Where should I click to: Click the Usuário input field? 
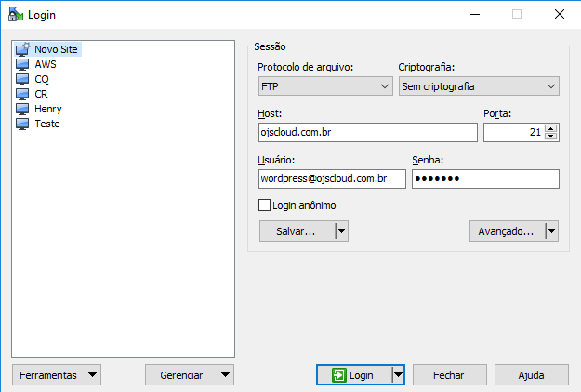[332, 178]
